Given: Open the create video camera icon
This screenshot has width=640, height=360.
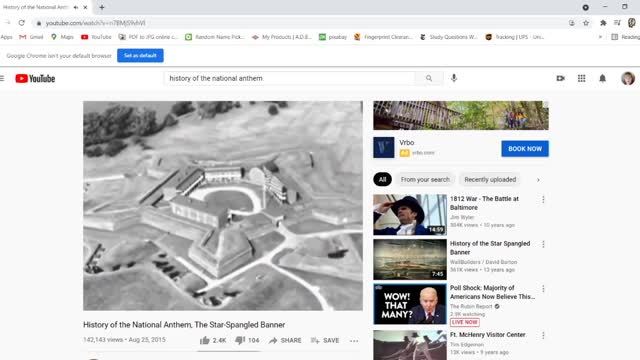Looking at the screenshot, I should click(561, 78).
